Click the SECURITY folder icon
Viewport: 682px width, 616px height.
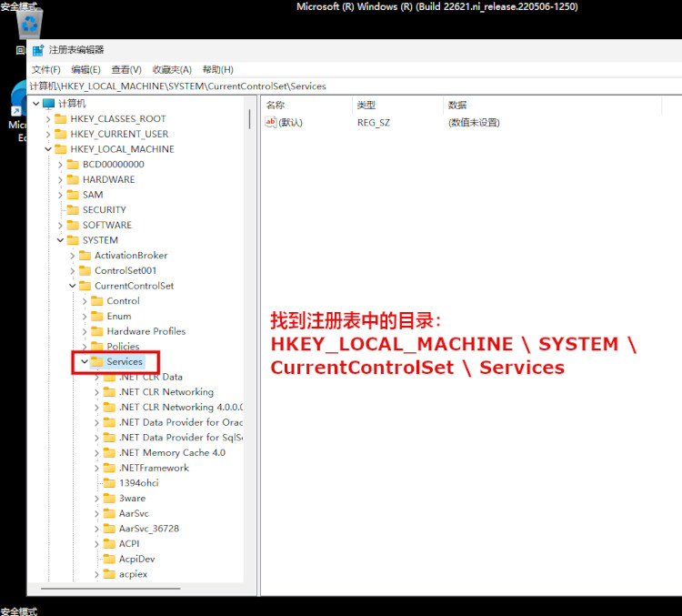coord(73,210)
